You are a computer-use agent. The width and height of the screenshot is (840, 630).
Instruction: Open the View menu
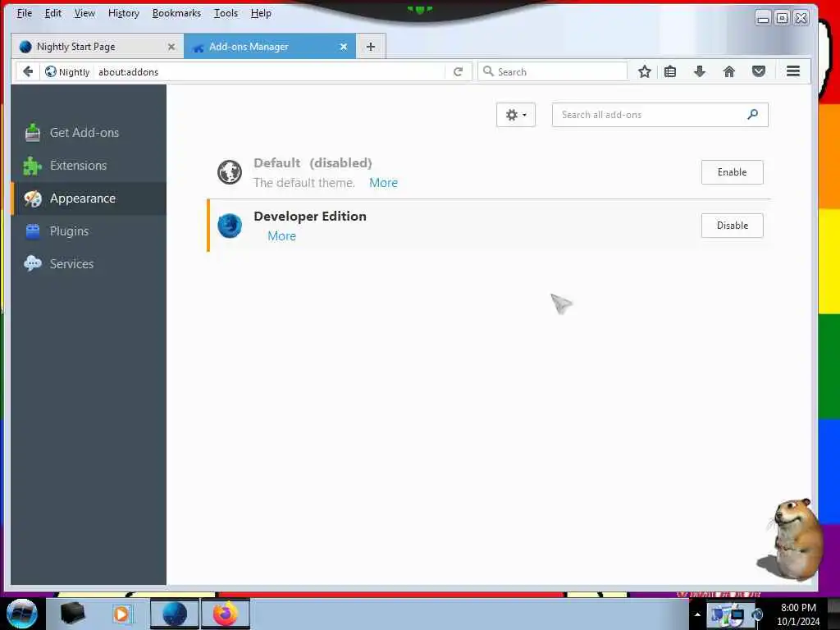coord(84,13)
